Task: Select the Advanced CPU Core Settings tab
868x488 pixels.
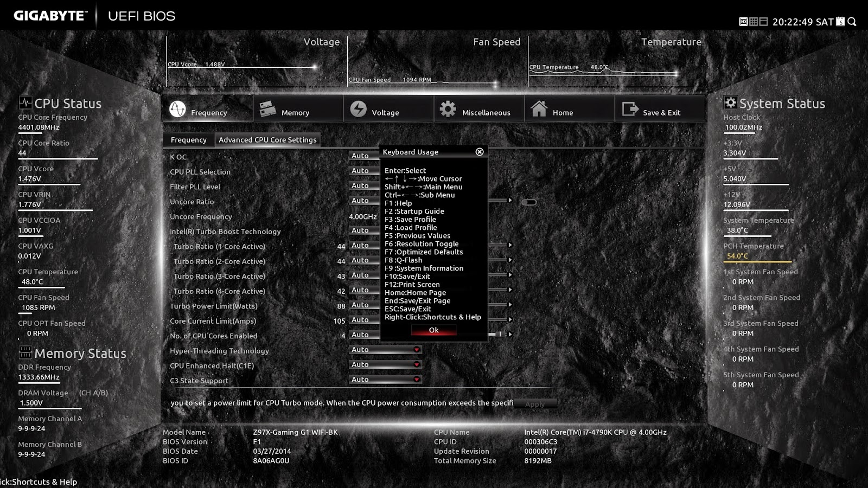Action: pos(267,140)
